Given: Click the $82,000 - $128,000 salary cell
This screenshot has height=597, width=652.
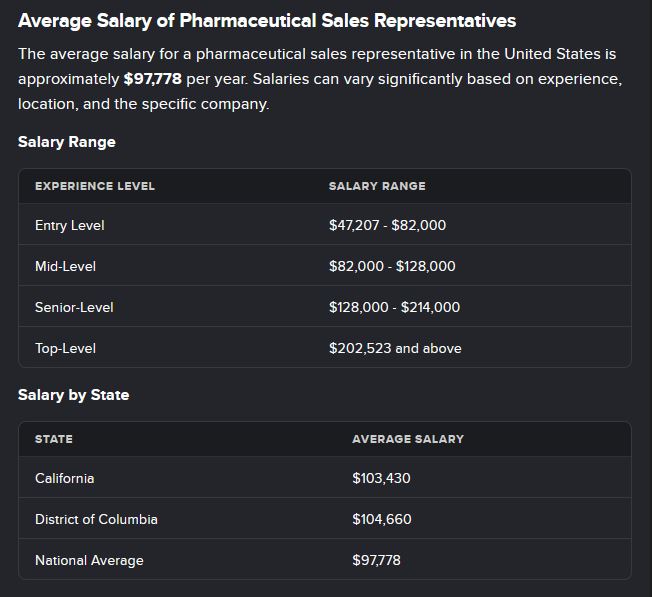Looking at the screenshot, I should click(x=392, y=266).
